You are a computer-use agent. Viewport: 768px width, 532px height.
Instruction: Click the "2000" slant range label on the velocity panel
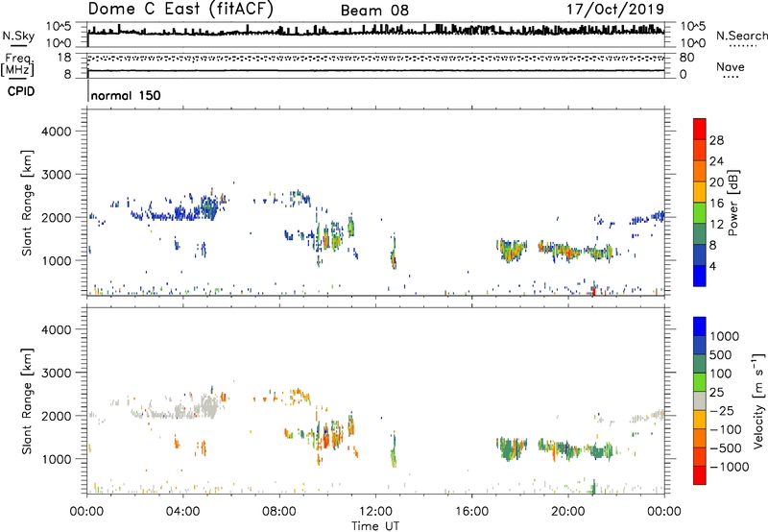pyautogui.click(x=56, y=416)
